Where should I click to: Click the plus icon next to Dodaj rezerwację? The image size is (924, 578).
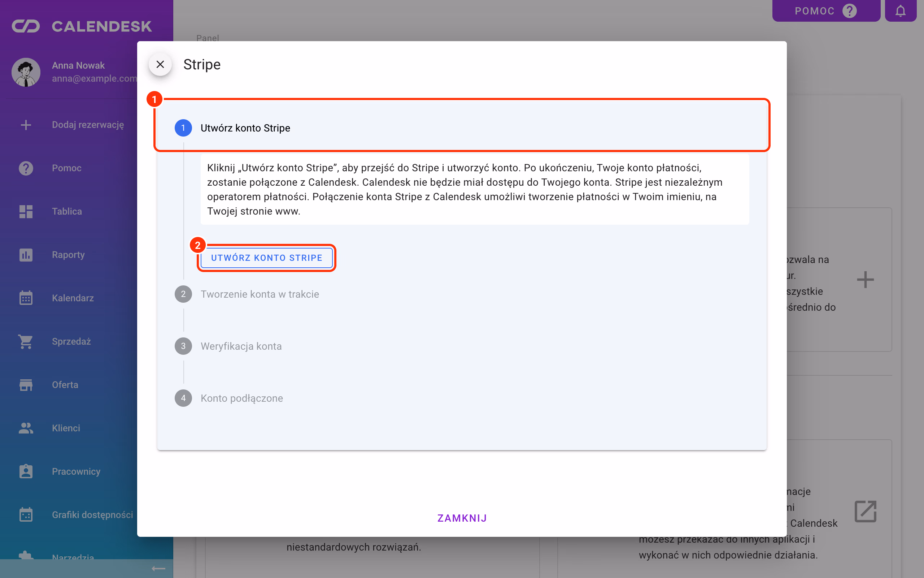coord(26,125)
